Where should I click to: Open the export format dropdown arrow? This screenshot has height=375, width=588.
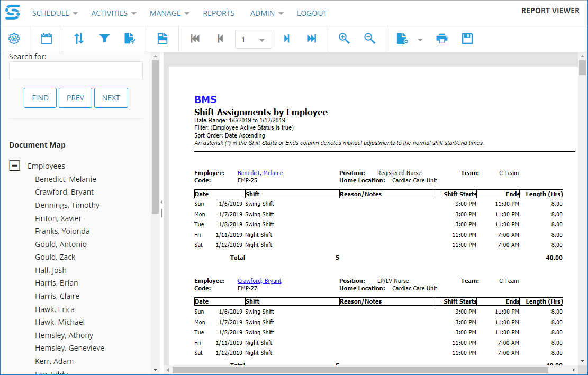(x=420, y=40)
